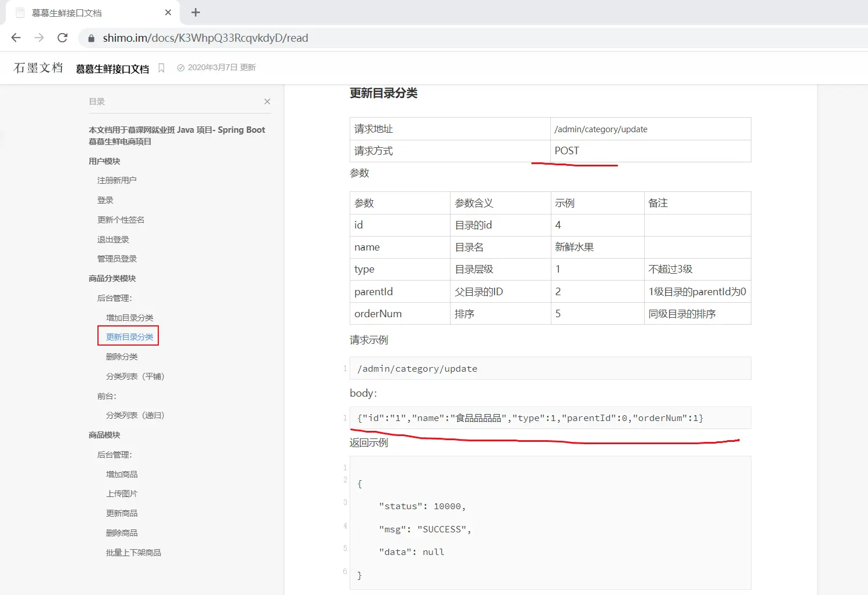Image resolution: width=868 pixels, height=595 pixels.
Task: Click the bookmark icon beside document title
Action: click(x=162, y=68)
